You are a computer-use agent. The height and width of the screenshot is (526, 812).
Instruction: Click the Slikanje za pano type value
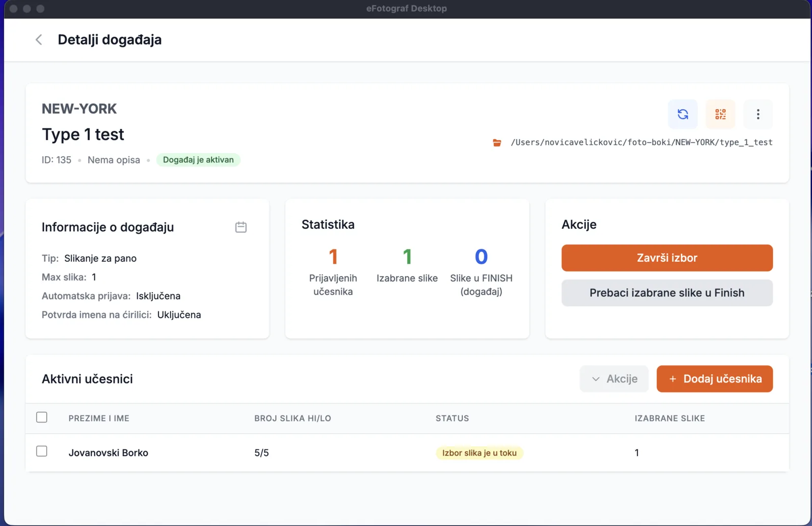click(100, 258)
